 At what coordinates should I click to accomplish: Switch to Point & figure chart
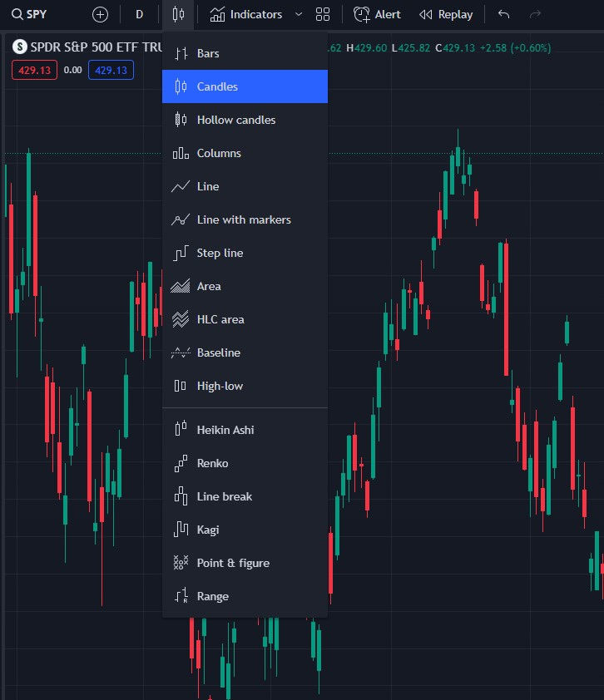(233, 563)
